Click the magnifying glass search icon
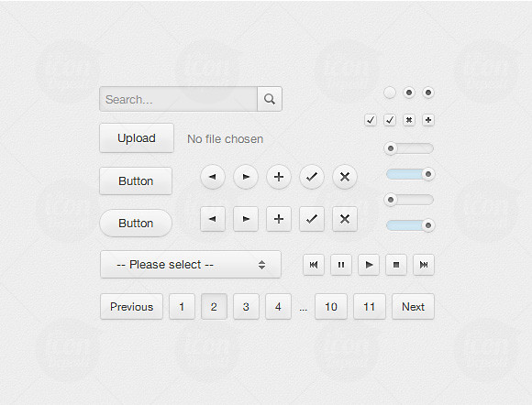The width and height of the screenshot is (532, 405). click(270, 99)
